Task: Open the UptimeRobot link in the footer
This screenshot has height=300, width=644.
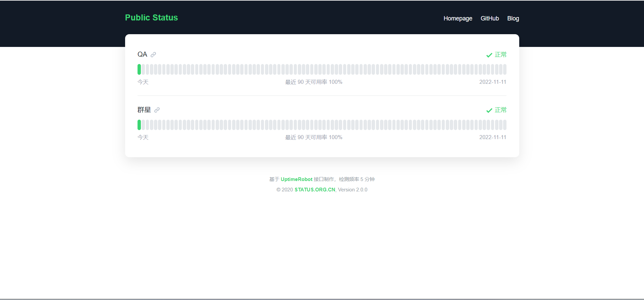Action: pos(297,179)
